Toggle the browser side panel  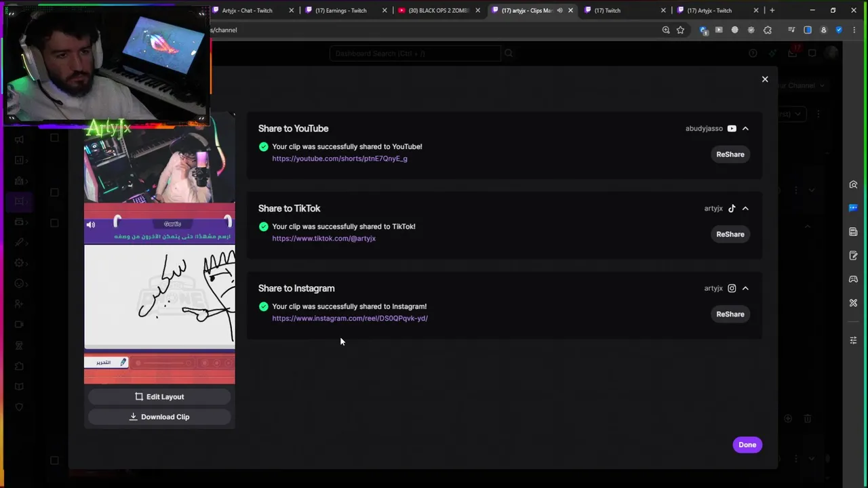point(808,30)
